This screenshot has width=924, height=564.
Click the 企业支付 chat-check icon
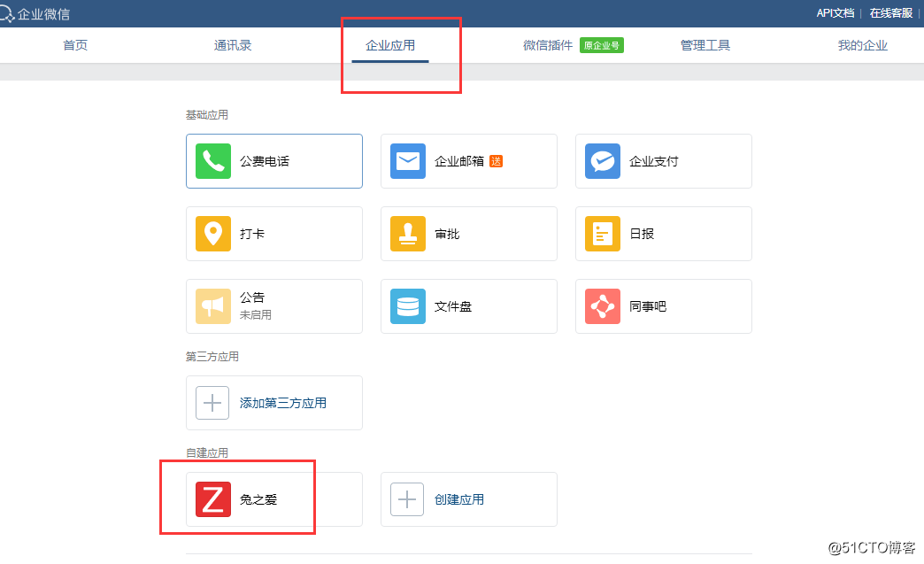coord(602,161)
